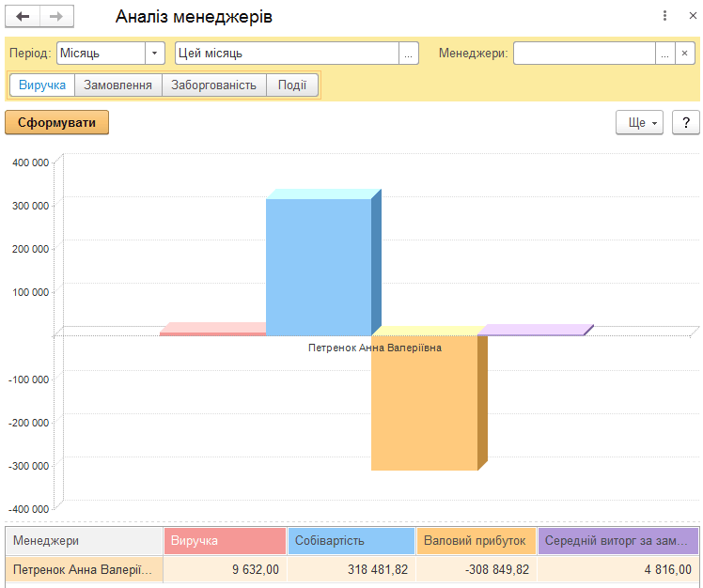This screenshot has width=703, height=588.
Task: Click the Менеджери column header
Action: pos(84,540)
